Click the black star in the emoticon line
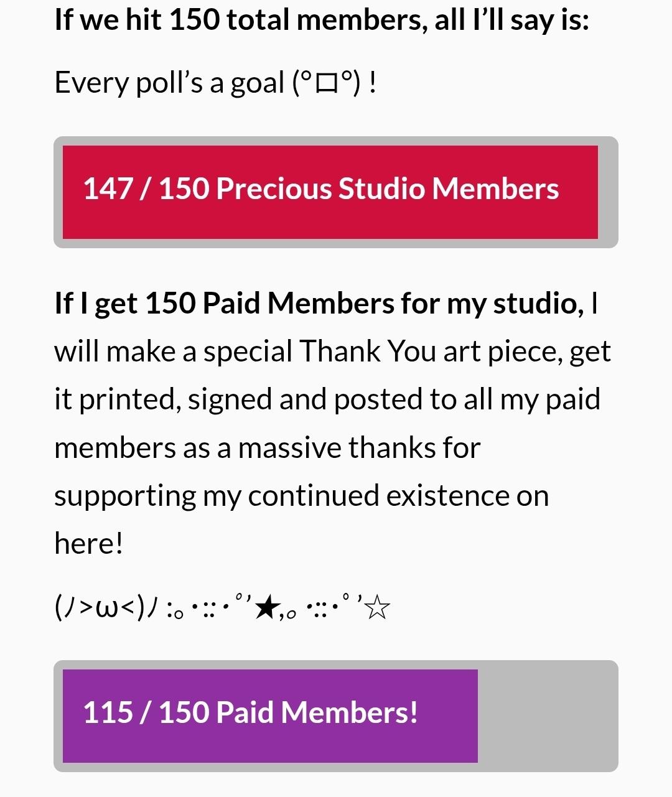The image size is (672, 797). point(267,608)
